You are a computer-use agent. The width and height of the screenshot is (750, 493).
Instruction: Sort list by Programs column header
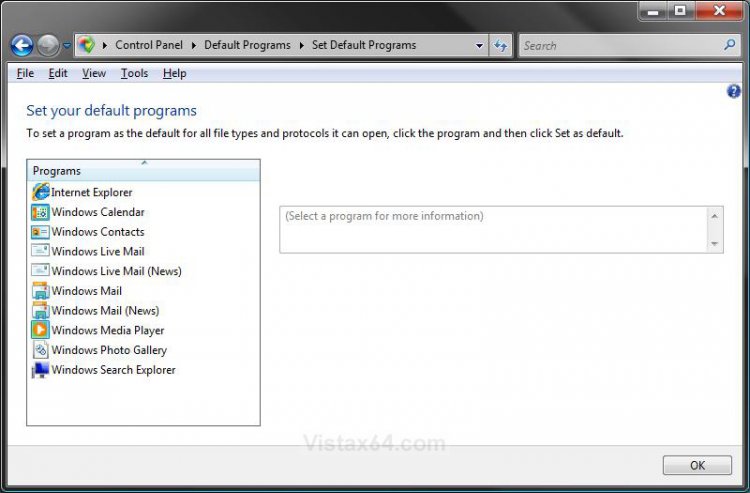[x=143, y=170]
